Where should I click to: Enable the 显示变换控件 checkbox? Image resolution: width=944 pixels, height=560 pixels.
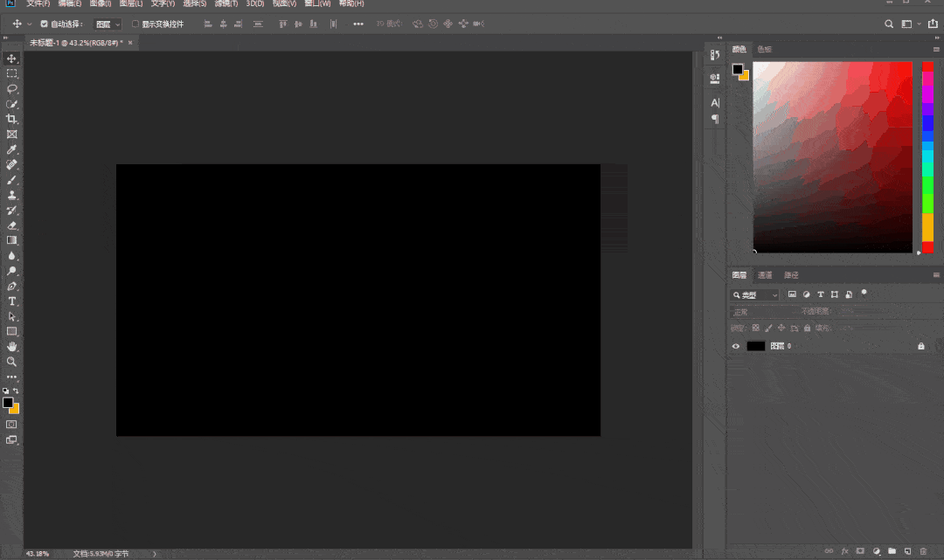pos(135,24)
